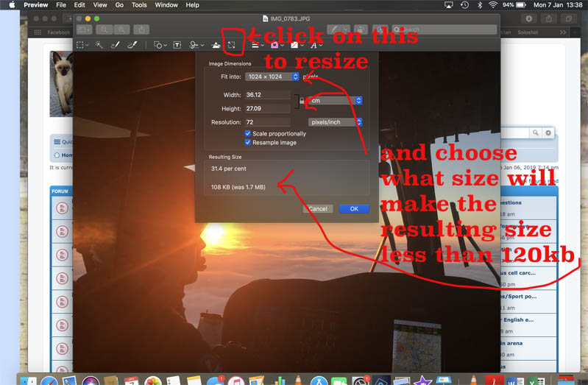Open Safari from the Dock

(49, 381)
